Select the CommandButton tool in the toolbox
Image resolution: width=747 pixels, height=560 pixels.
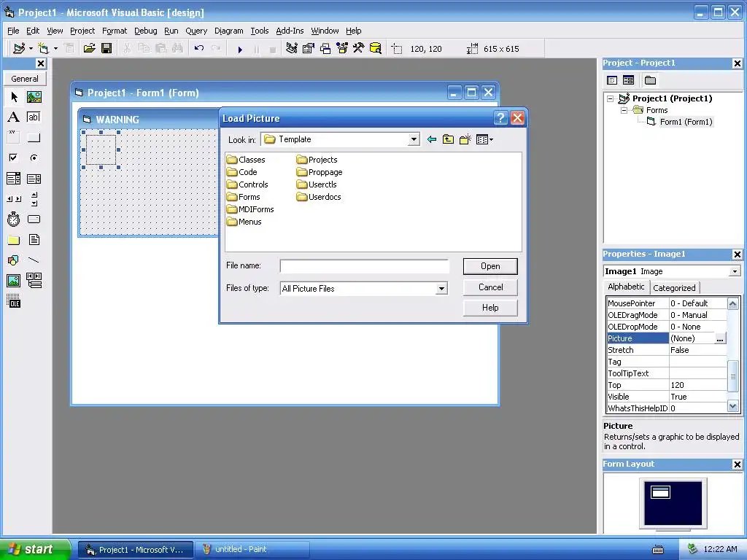(34, 138)
